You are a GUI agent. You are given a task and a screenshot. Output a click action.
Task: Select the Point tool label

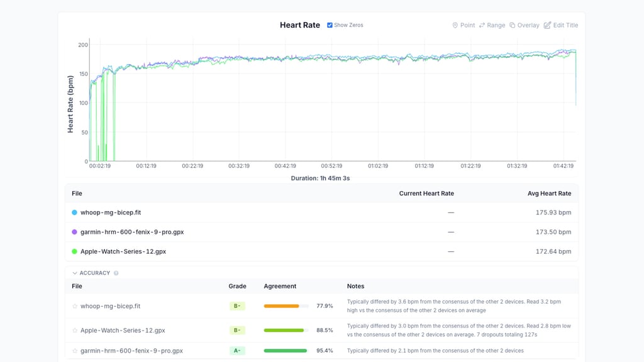click(467, 25)
